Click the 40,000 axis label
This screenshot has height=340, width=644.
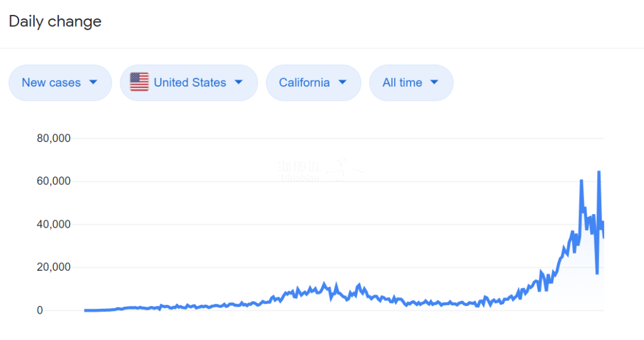tap(54, 224)
